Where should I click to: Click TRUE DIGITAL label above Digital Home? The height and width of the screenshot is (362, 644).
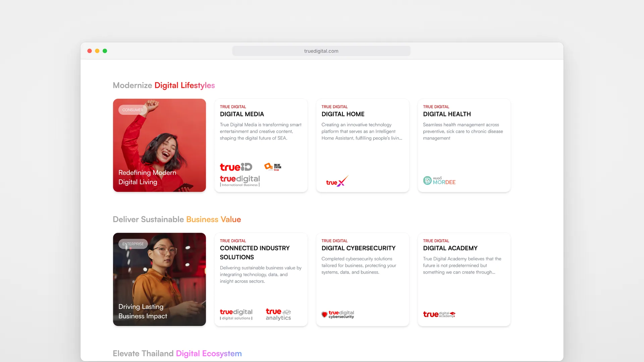[334, 107]
